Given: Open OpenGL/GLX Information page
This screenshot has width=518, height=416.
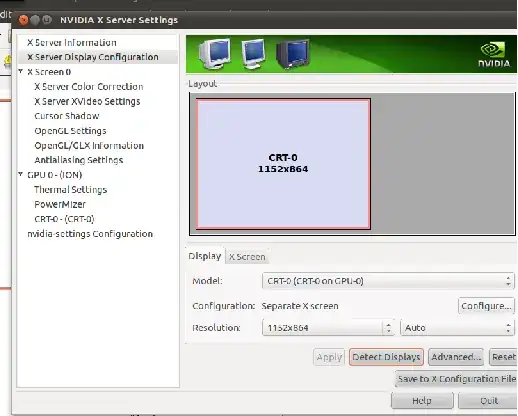Looking at the screenshot, I should tap(89, 146).
